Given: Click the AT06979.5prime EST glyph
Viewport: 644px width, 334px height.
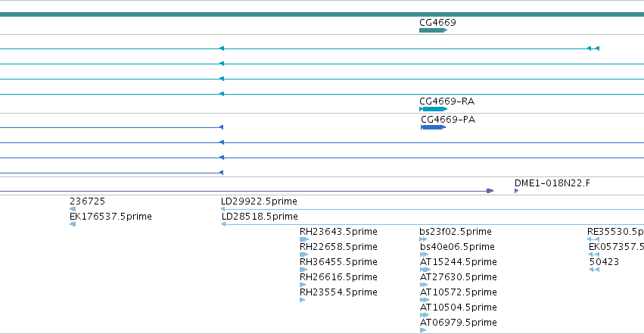Looking at the screenshot, I should (423, 330).
